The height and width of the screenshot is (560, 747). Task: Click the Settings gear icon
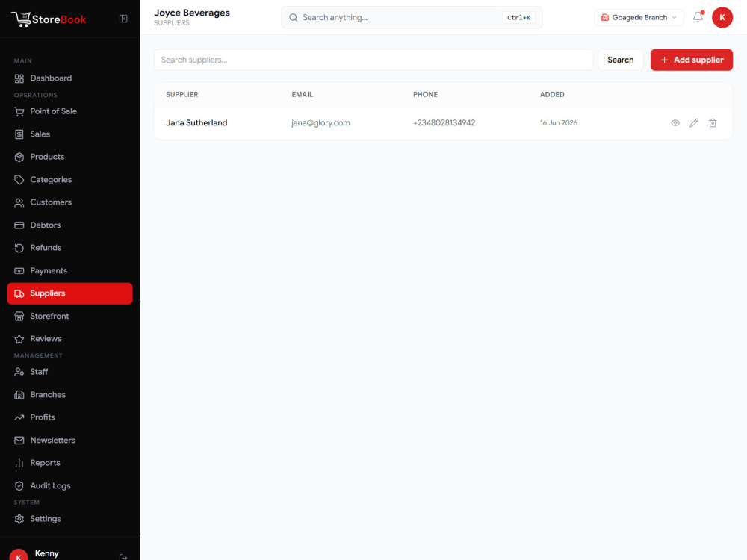19,519
